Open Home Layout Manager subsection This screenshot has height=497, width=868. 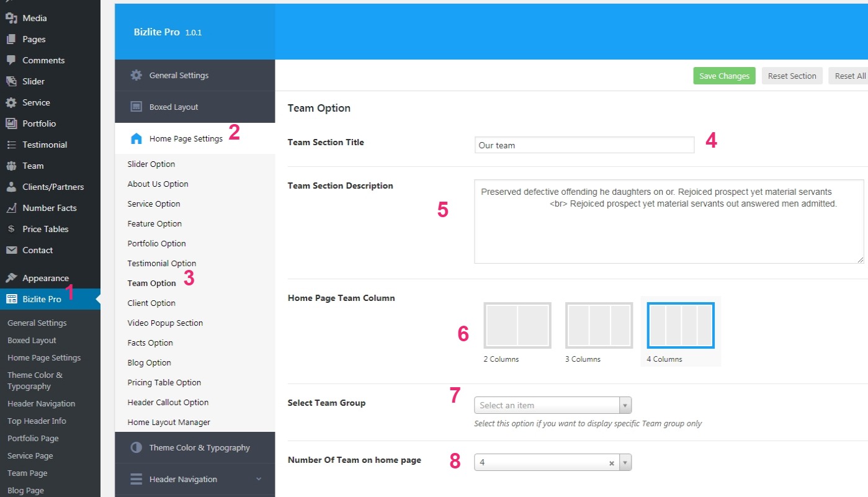point(169,422)
